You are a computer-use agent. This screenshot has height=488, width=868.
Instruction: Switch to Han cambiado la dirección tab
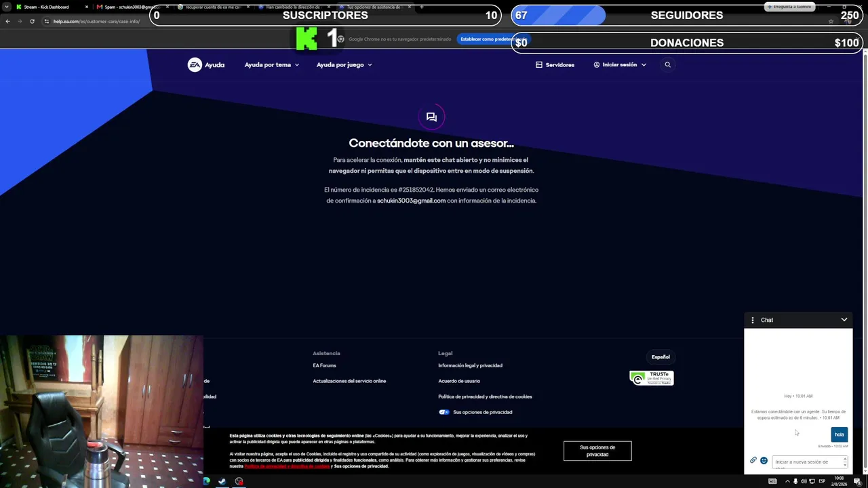(293, 7)
